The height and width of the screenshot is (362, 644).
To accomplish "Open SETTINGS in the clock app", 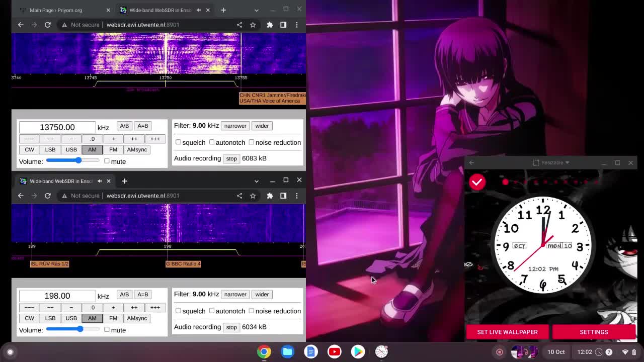I will [594, 332].
